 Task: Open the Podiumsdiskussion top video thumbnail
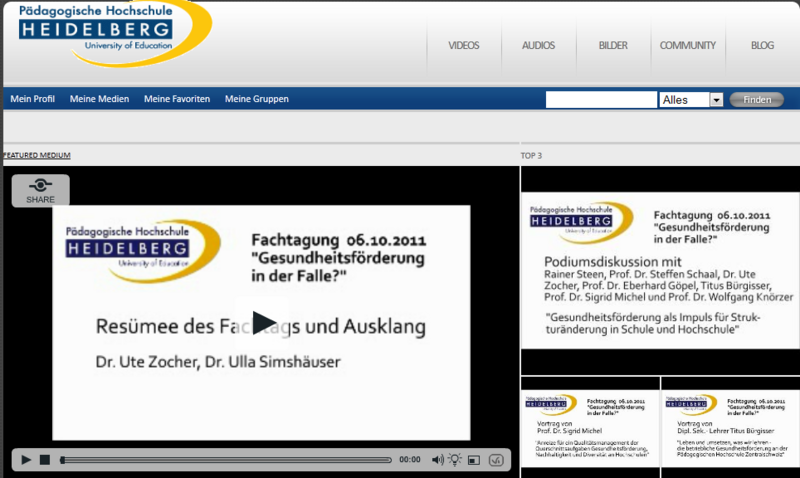[660, 270]
